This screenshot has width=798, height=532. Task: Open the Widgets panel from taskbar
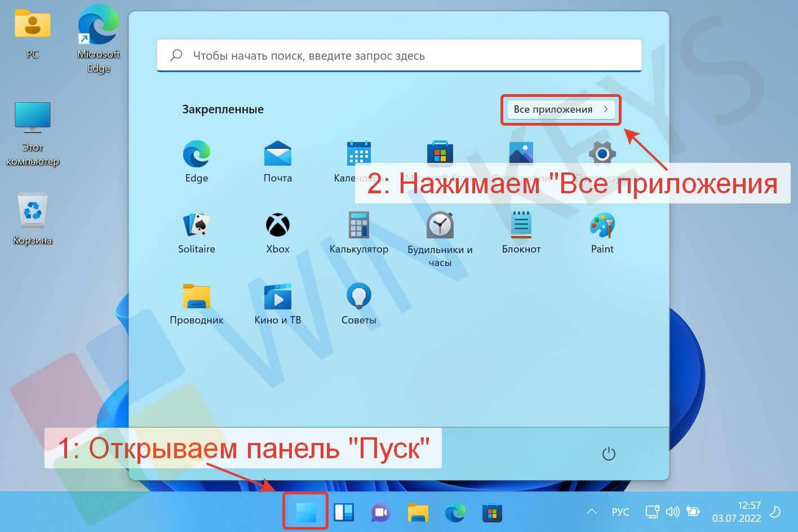(x=344, y=512)
